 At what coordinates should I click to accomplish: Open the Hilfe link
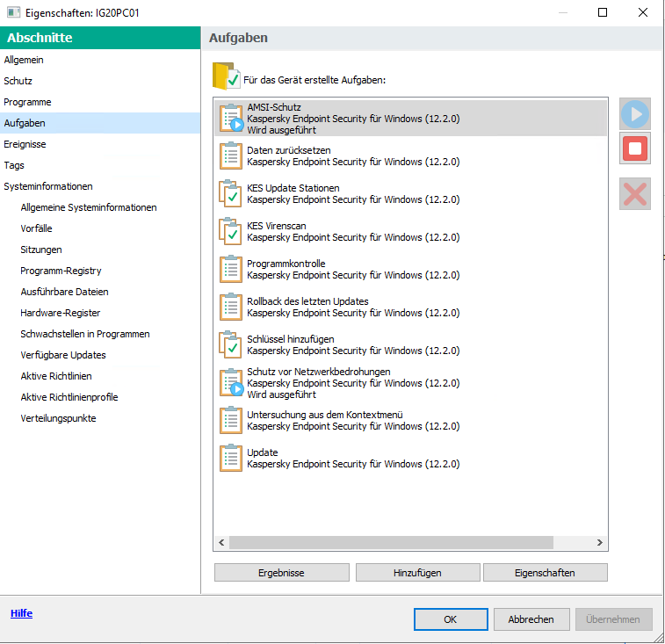coord(22,613)
